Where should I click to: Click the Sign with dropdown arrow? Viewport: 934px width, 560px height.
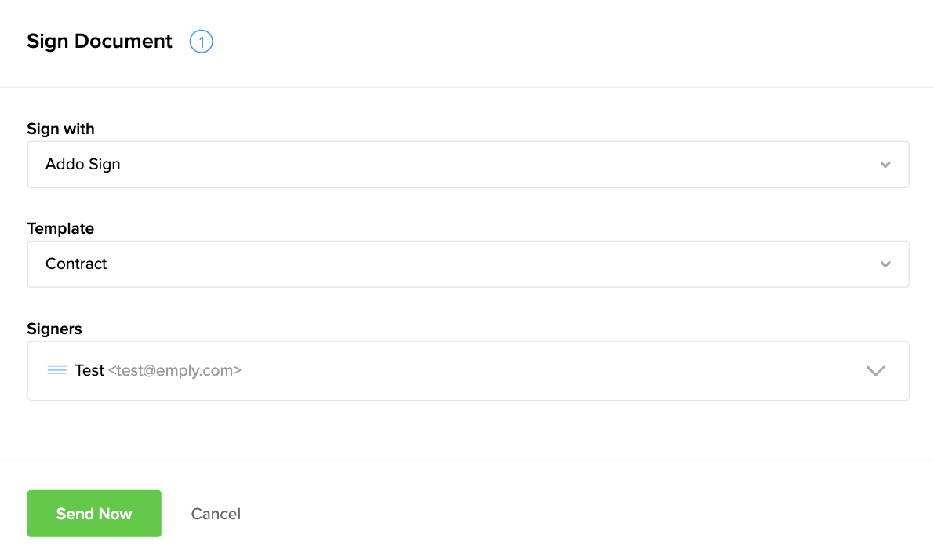(x=885, y=165)
